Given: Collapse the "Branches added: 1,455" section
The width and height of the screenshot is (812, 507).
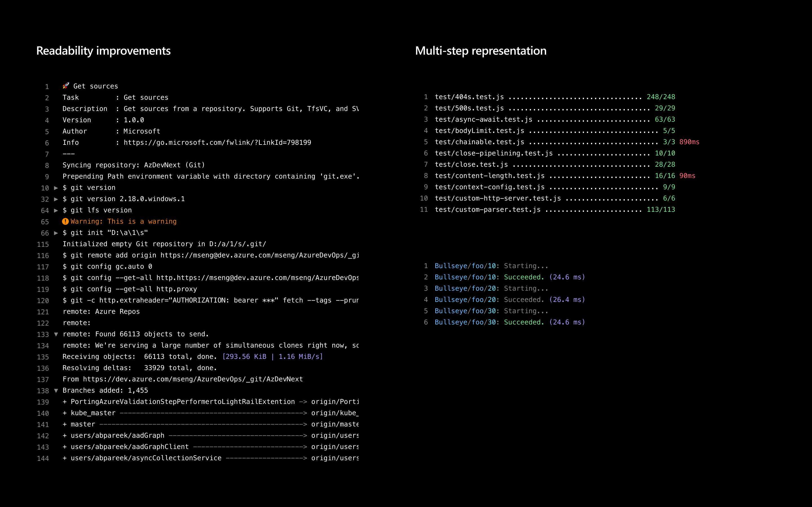Looking at the screenshot, I should (x=56, y=390).
